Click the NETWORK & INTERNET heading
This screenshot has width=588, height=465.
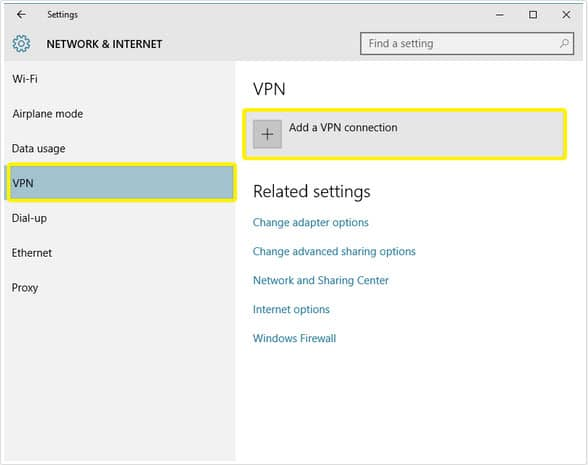[x=104, y=44]
